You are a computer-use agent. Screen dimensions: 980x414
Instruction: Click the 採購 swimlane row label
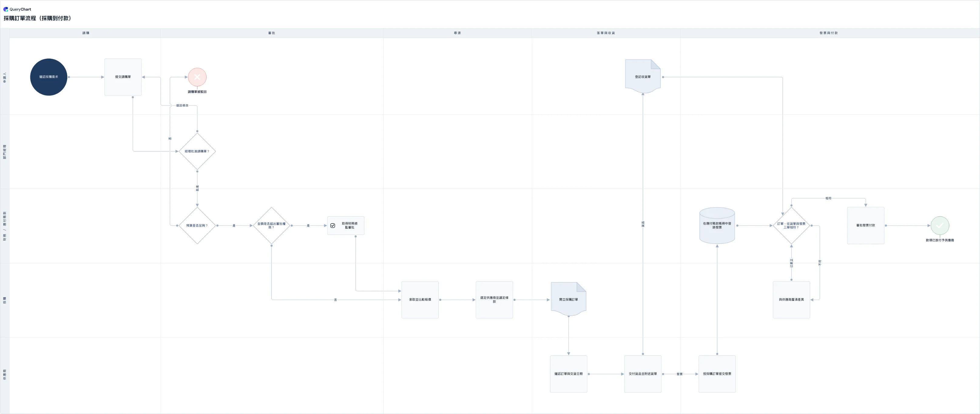5,300
